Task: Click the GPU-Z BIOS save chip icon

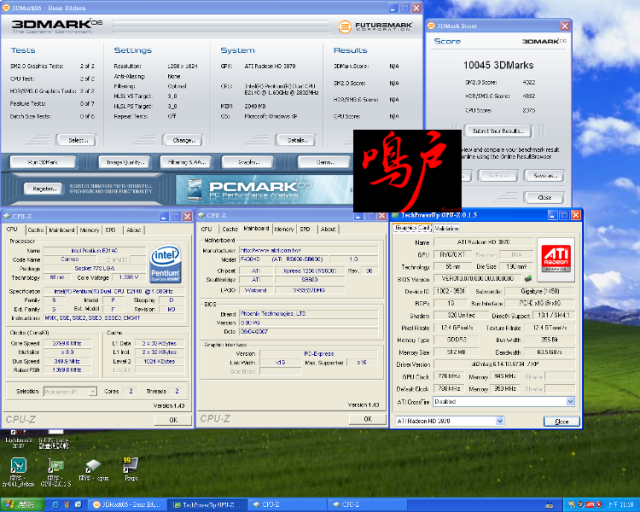Action: click(x=528, y=278)
